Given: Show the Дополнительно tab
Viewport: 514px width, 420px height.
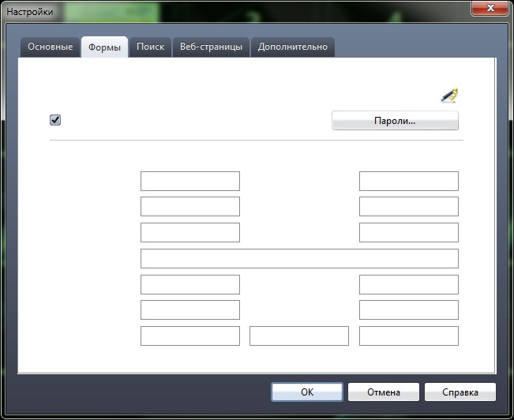Looking at the screenshot, I should (293, 47).
